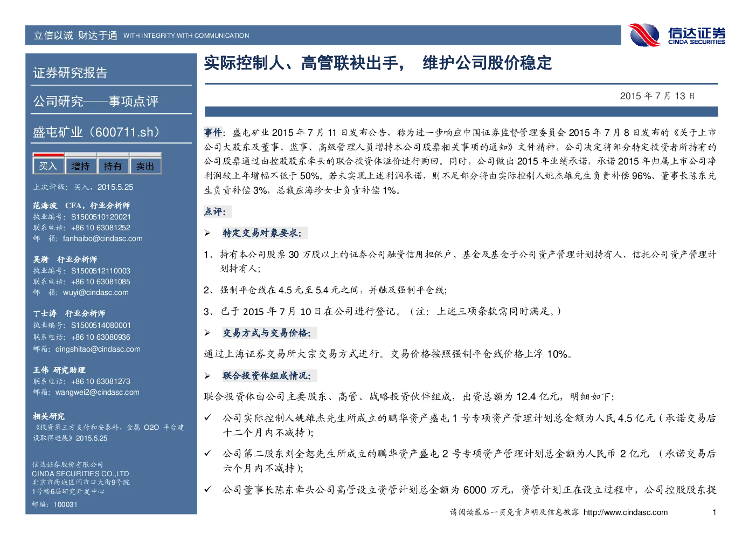
Task: Click phone number +86 10 63081085
Action: [101, 282]
